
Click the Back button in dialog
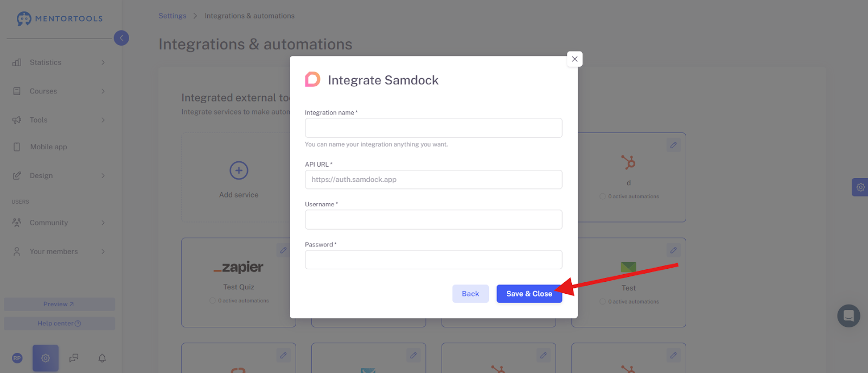click(x=470, y=294)
